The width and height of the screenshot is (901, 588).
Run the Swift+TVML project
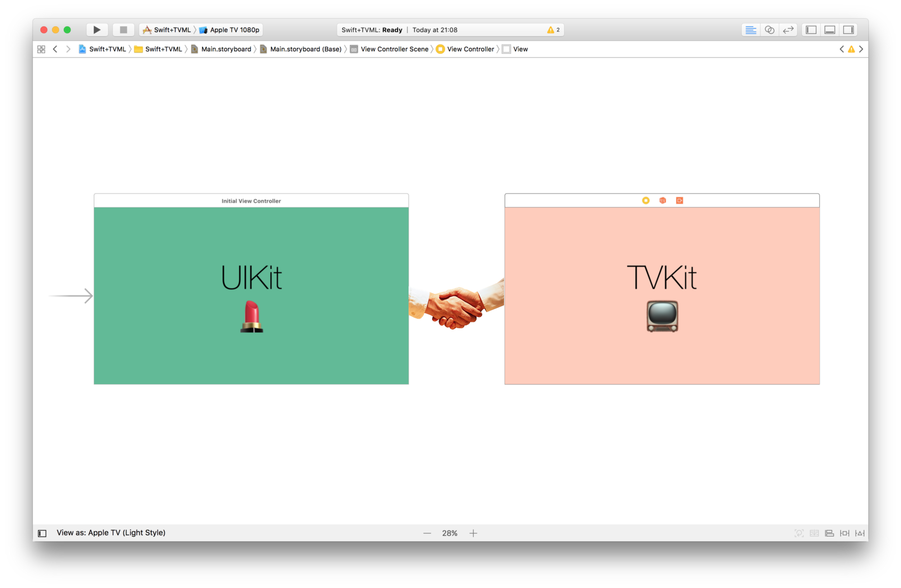[97, 30]
